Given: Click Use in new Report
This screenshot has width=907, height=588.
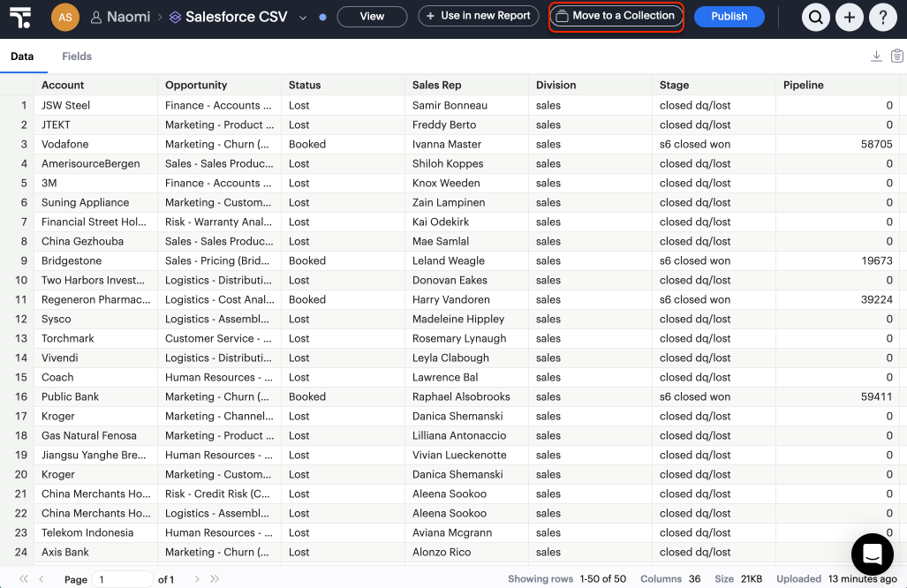Looking at the screenshot, I should pyautogui.click(x=478, y=16).
